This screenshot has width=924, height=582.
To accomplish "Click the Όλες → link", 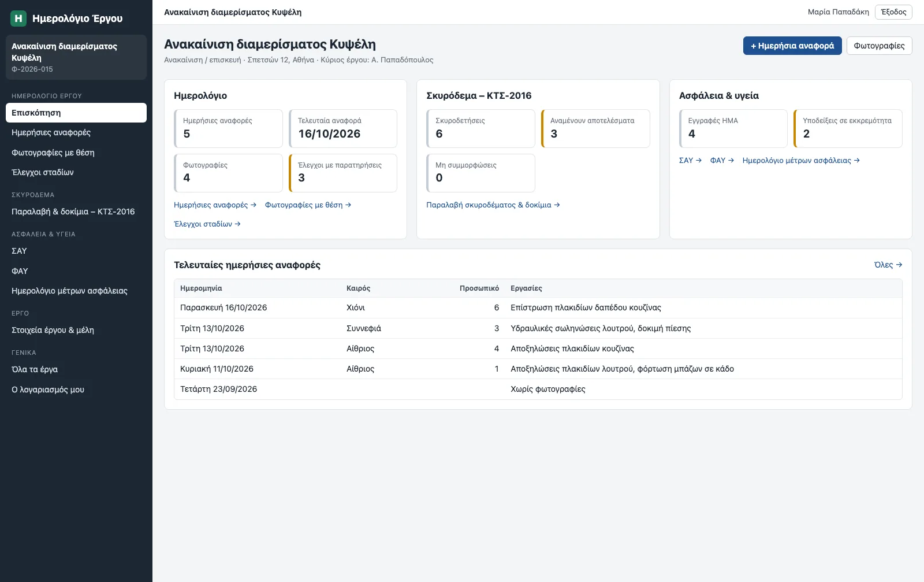I will (888, 265).
